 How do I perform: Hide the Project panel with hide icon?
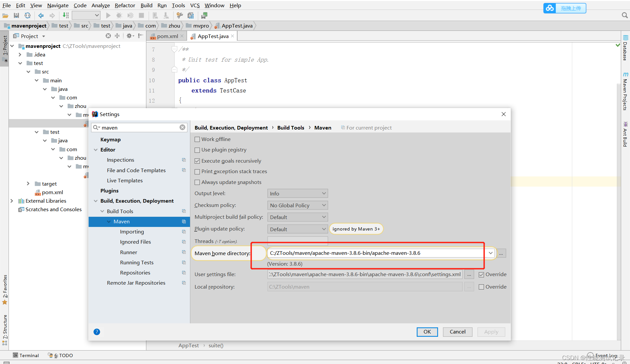pyautogui.click(x=140, y=36)
